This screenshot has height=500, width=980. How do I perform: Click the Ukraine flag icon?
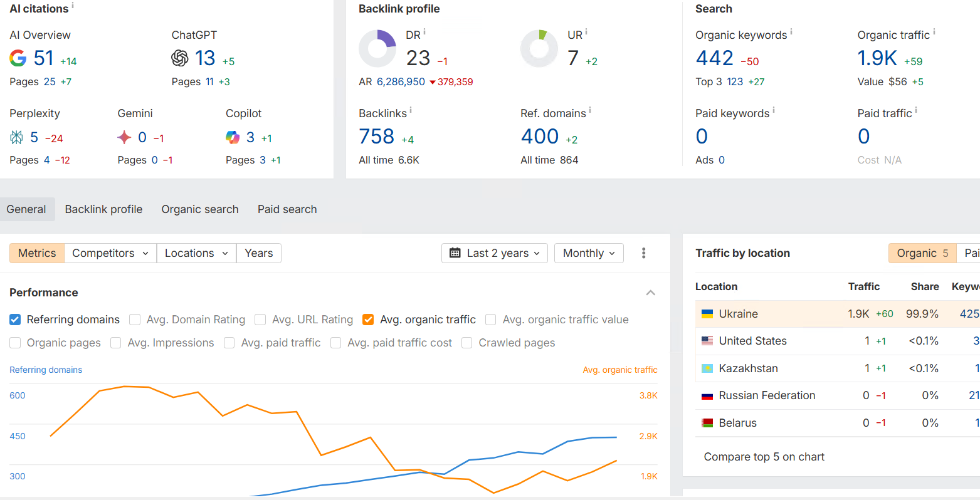(707, 314)
